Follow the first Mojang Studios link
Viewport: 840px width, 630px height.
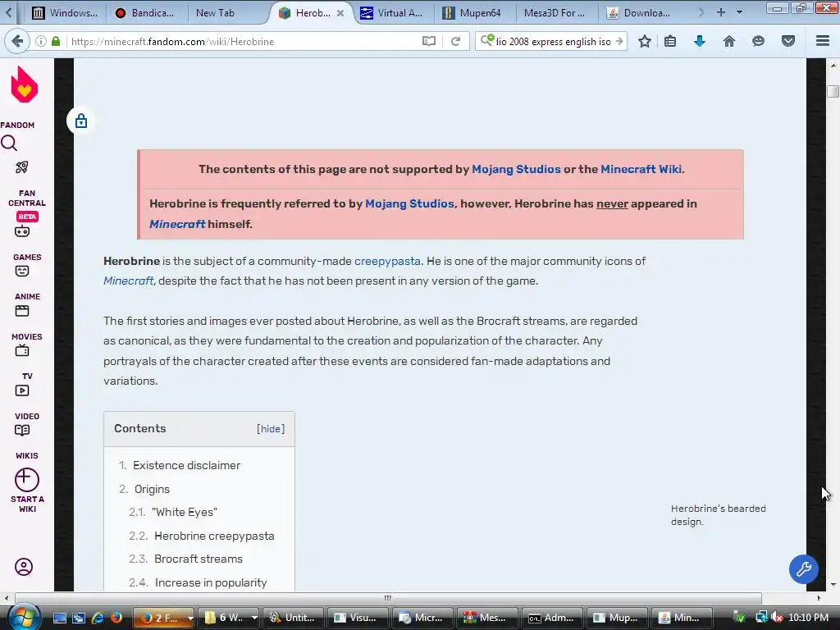coord(516,169)
